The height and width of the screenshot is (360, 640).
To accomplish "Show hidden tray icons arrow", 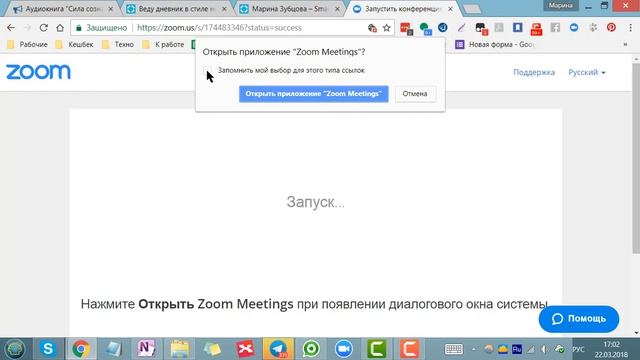I will tap(473, 349).
